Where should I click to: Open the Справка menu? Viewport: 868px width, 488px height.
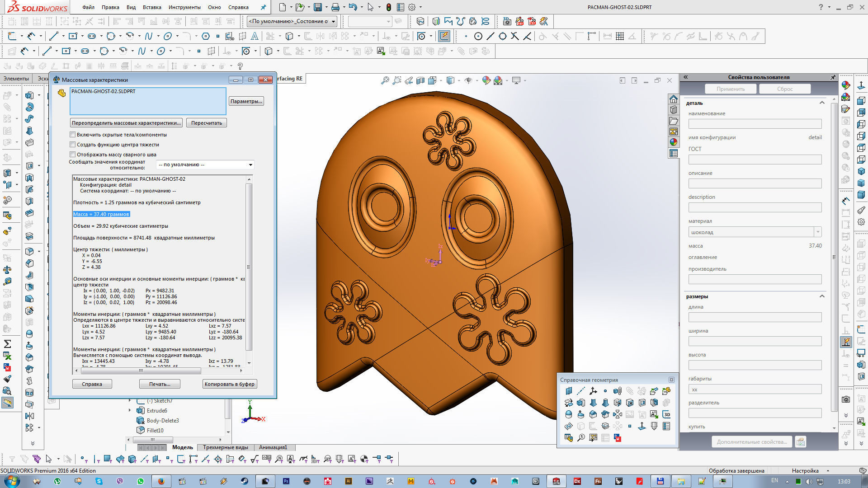click(238, 7)
